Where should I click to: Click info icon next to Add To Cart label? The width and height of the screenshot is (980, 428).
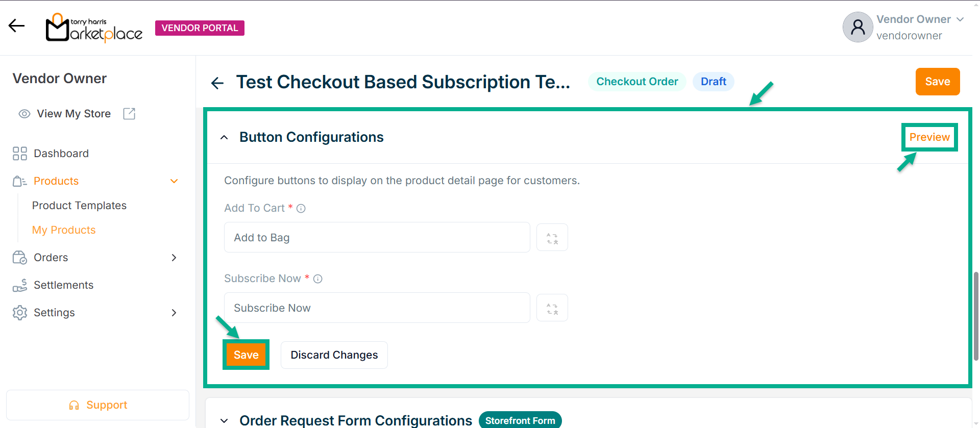[x=301, y=209]
